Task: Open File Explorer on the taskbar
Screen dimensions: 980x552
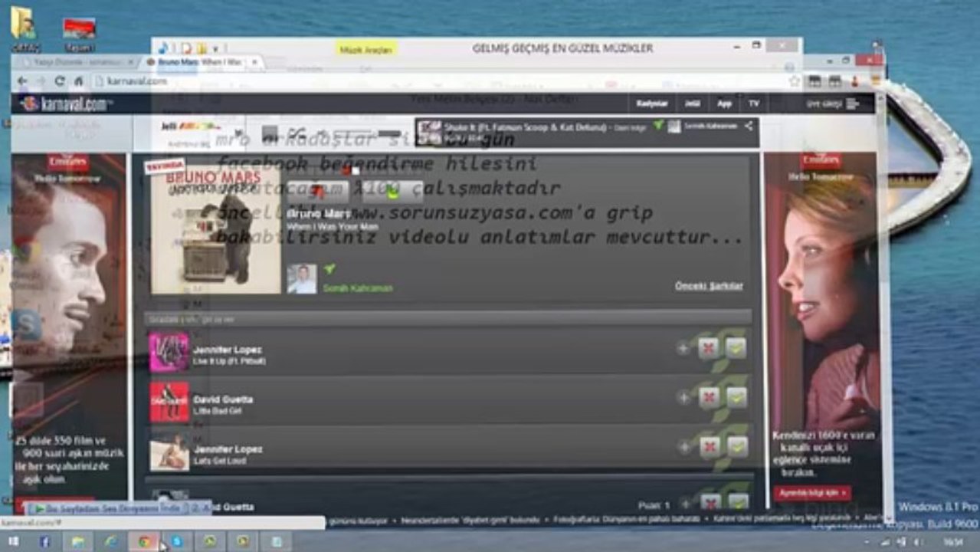Action: pyautogui.click(x=77, y=541)
